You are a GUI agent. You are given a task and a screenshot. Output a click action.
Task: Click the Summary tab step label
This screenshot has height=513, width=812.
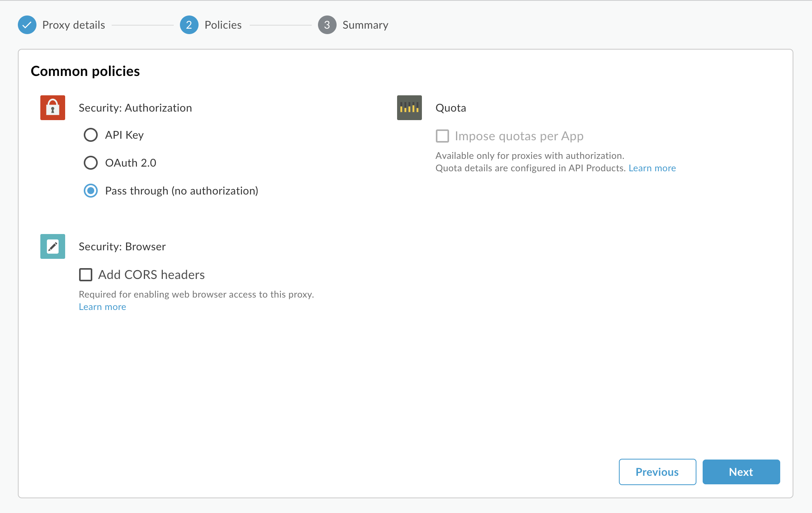365,24
